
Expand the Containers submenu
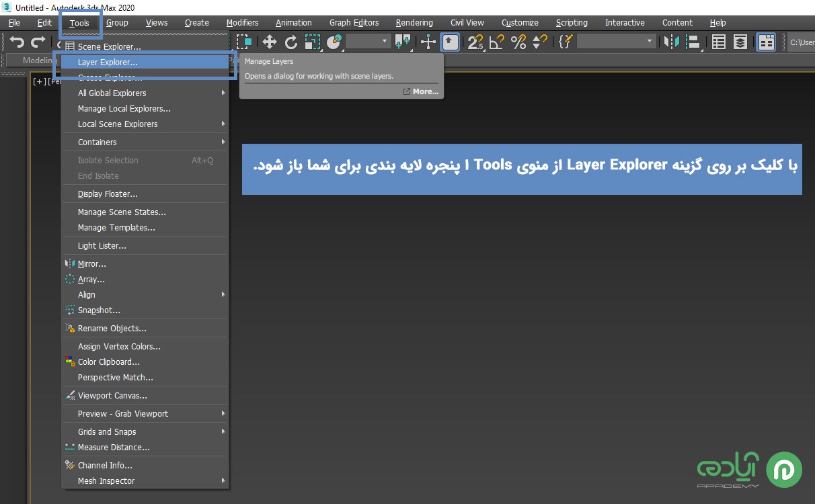[x=145, y=142]
